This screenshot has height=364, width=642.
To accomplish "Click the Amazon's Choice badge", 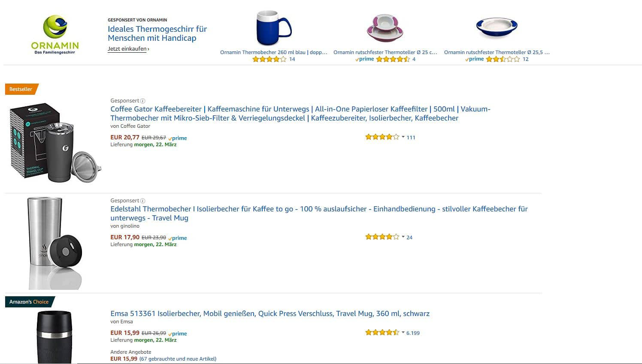I will pos(29,302).
